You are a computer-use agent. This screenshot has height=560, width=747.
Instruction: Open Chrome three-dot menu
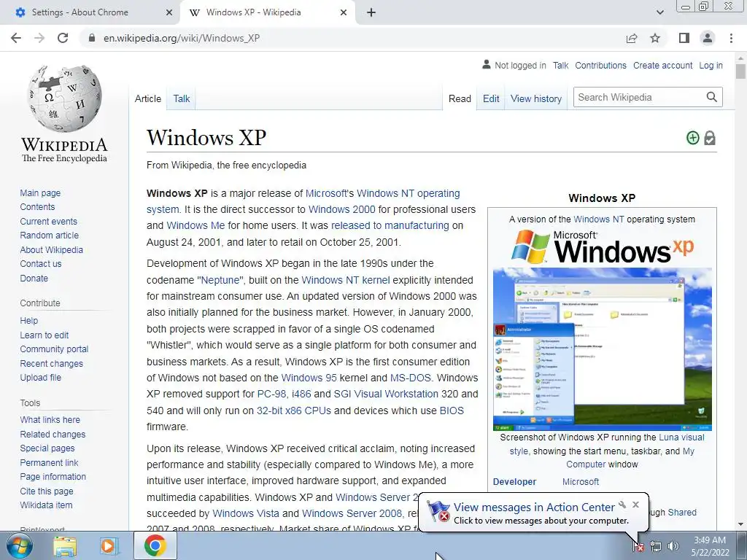pyautogui.click(x=731, y=38)
